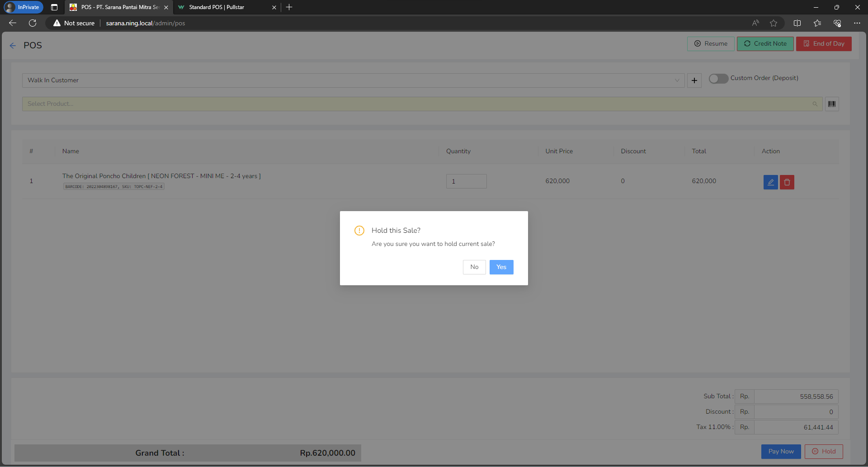The width and height of the screenshot is (868, 467).
Task: Add a new customer with the plus icon
Action: coord(694,80)
